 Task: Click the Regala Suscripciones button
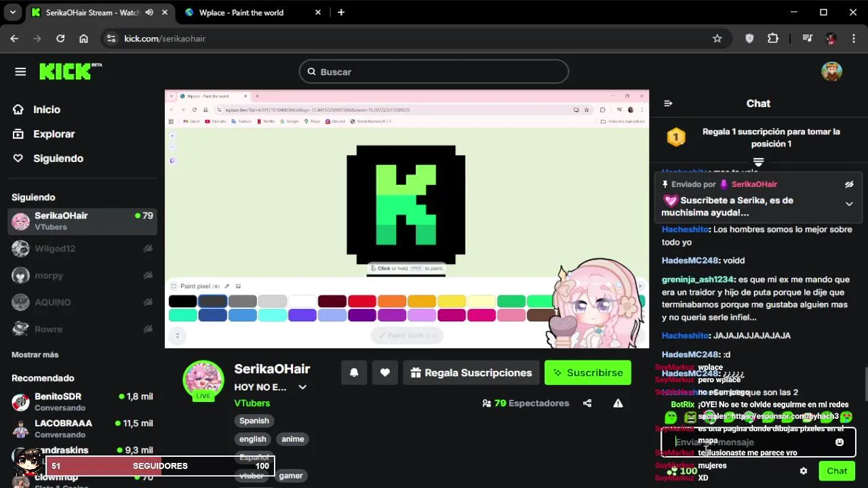(471, 373)
